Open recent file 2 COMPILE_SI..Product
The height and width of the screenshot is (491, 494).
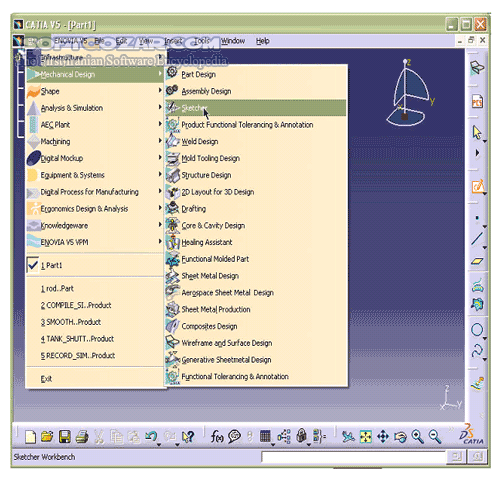95,305
